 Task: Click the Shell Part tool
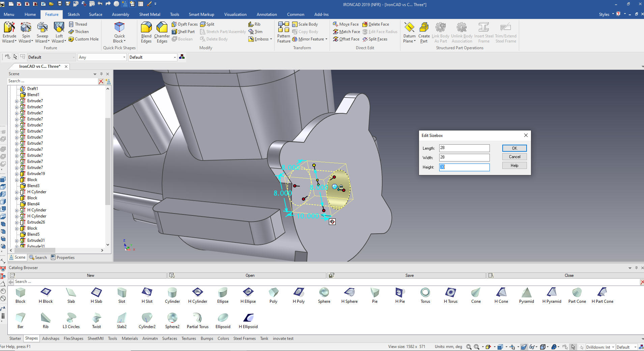[x=183, y=32]
